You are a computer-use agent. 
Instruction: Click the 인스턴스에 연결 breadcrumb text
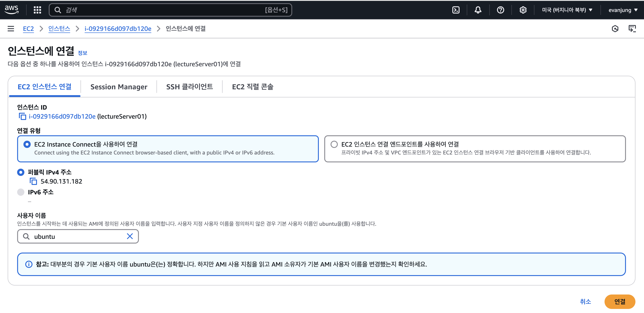click(186, 29)
